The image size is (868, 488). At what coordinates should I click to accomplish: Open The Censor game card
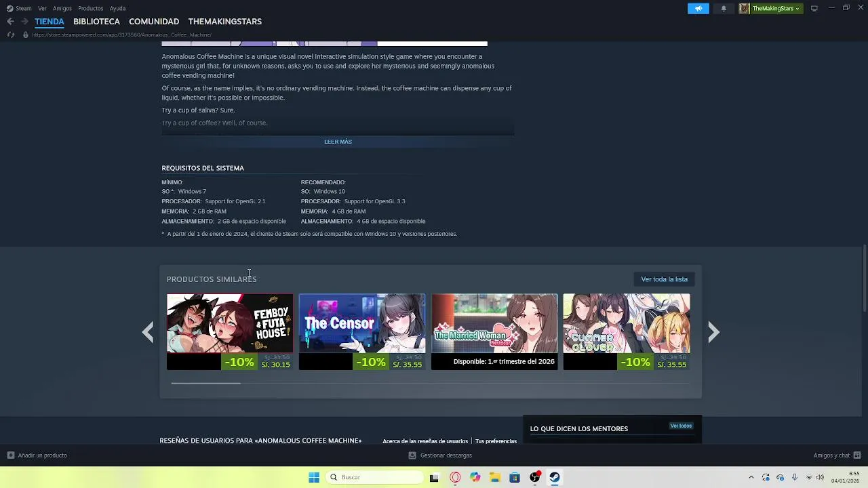click(362, 331)
